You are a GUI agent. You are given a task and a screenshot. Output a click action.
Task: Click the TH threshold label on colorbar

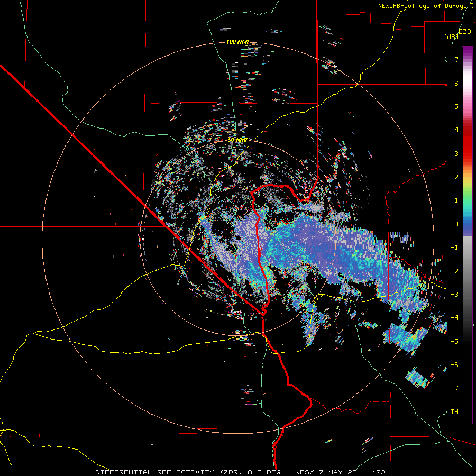point(454,412)
